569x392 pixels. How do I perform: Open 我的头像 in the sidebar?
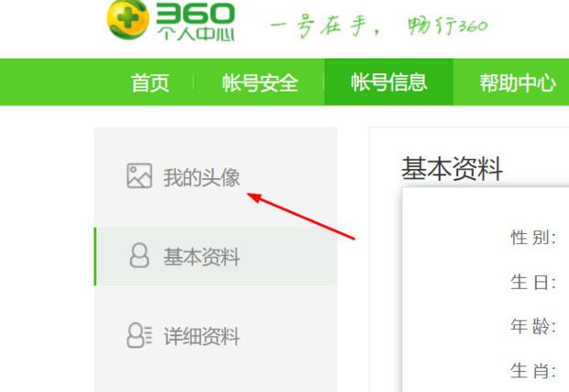pos(201,177)
